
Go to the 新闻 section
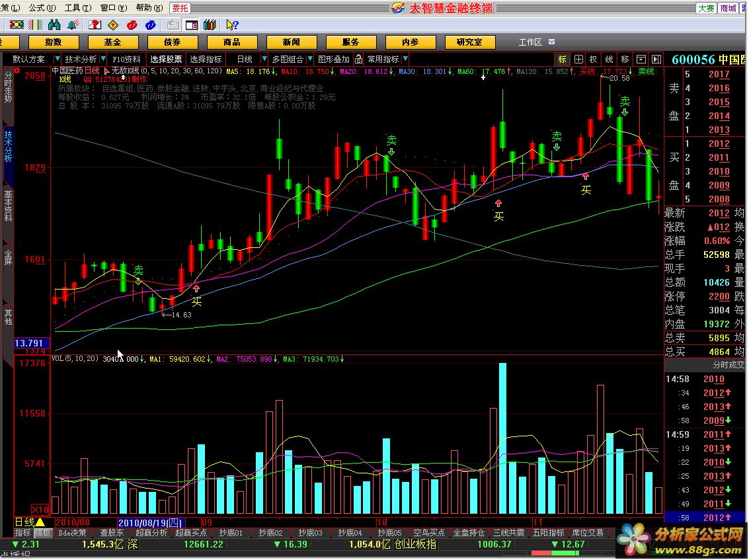(291, 42)
